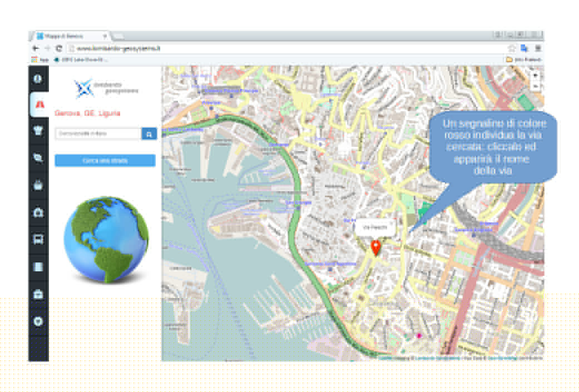The width and height of the screenshot is (579, 392).
Task: Open the Apps shortcut in the bookmarks bar
Action: click(40, 59)
